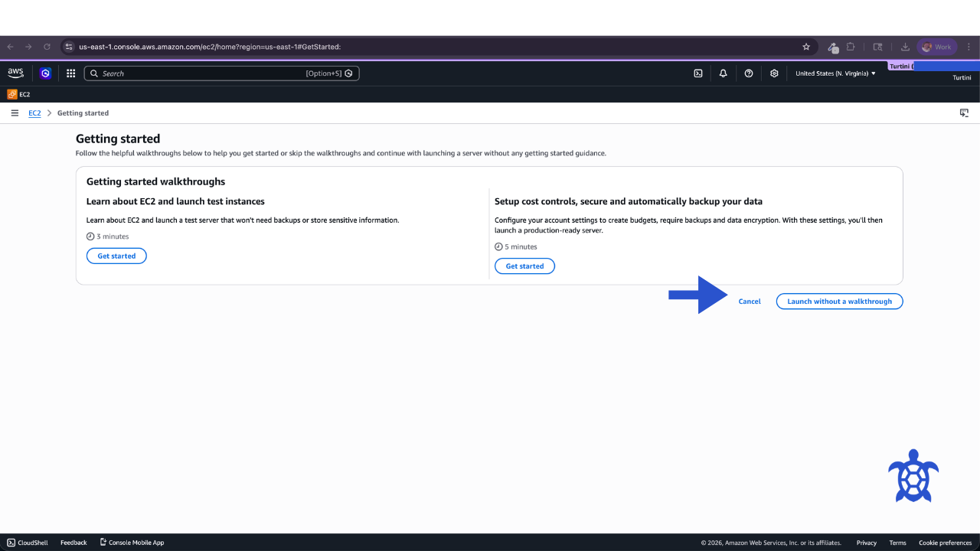Open the browser three-dot menu
Image resolution: width=980 pixels, height=551 pixels.
point(969,47)
